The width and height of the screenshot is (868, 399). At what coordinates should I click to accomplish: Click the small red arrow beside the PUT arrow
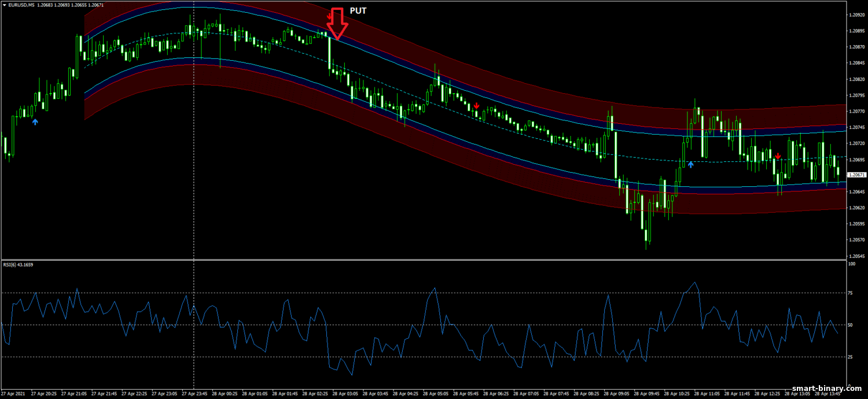coord(329,17)
